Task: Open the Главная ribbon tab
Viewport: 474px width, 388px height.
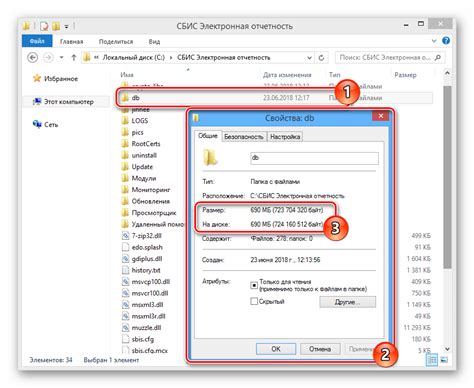Action: click(71, 41)
